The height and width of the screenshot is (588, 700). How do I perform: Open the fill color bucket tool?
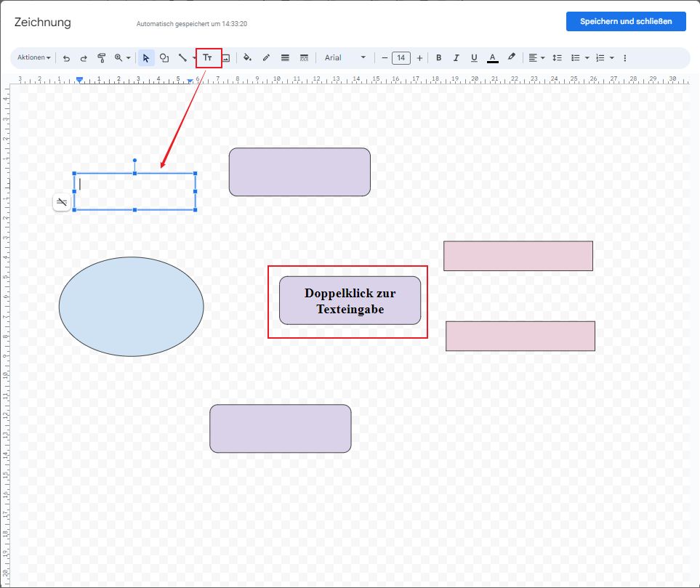point(247,58)
